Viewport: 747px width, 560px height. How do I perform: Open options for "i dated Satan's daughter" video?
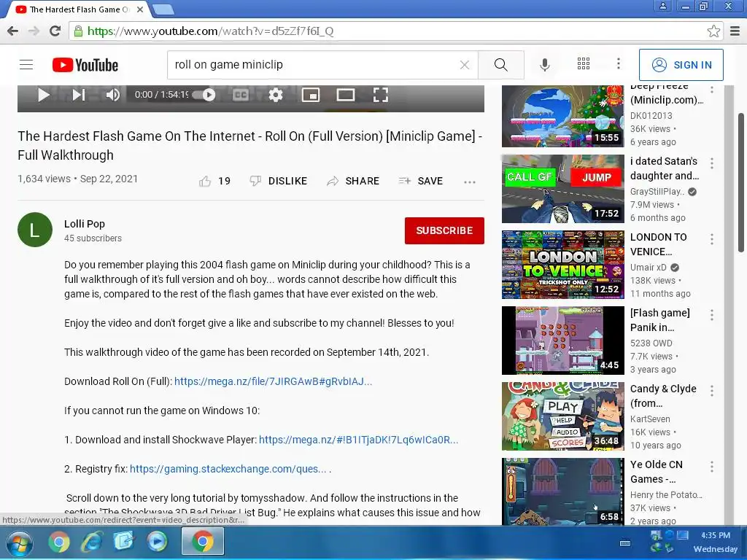[x=712, y=163]
